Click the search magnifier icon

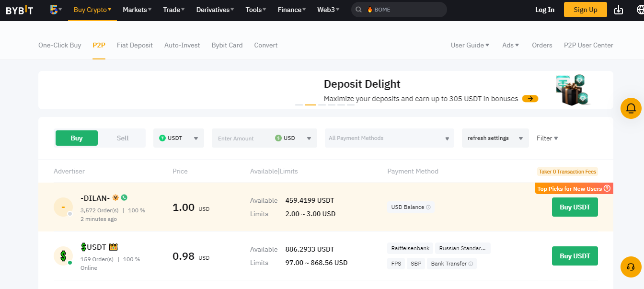tap(358, 10)
